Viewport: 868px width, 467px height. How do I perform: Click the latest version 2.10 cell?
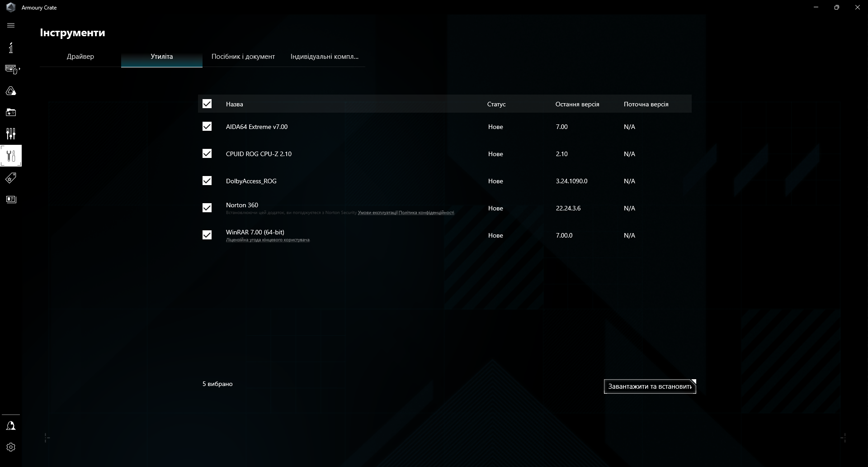(x=561, y=154)
